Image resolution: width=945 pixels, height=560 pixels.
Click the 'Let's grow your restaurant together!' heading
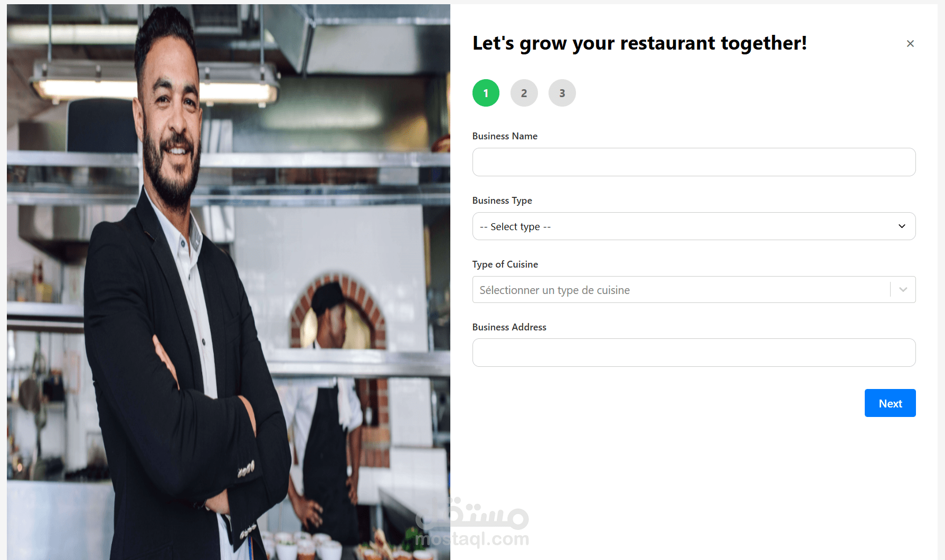click(x=640, y=43)
